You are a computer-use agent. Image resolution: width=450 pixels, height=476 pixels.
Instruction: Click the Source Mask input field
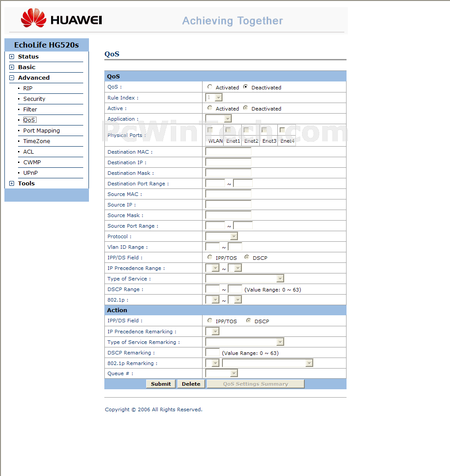pyautogui.click(x=229, y=215)
